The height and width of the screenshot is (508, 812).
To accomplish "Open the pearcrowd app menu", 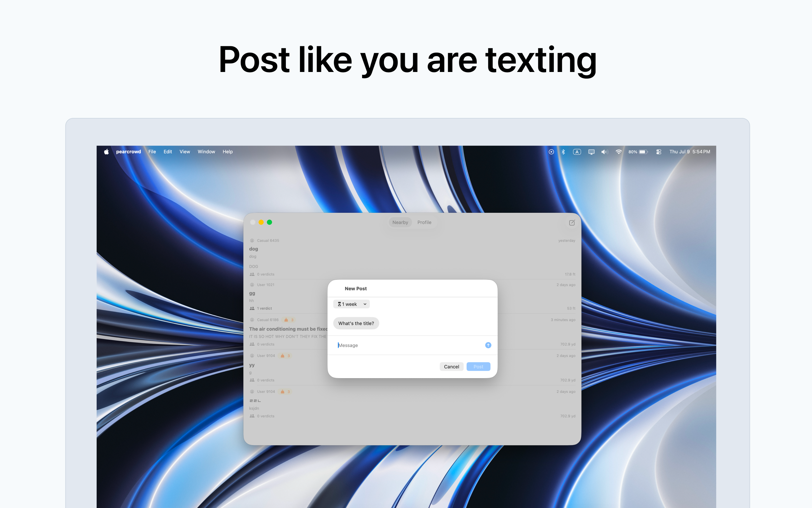I will (128, 152).
